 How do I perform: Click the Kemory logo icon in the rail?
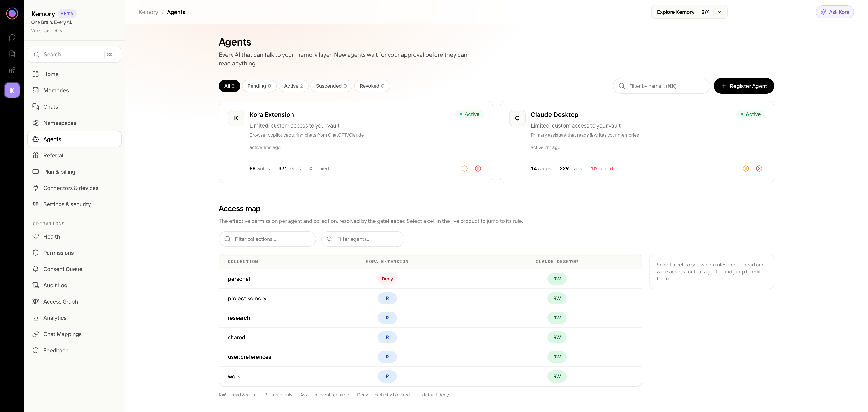point(12,13)
